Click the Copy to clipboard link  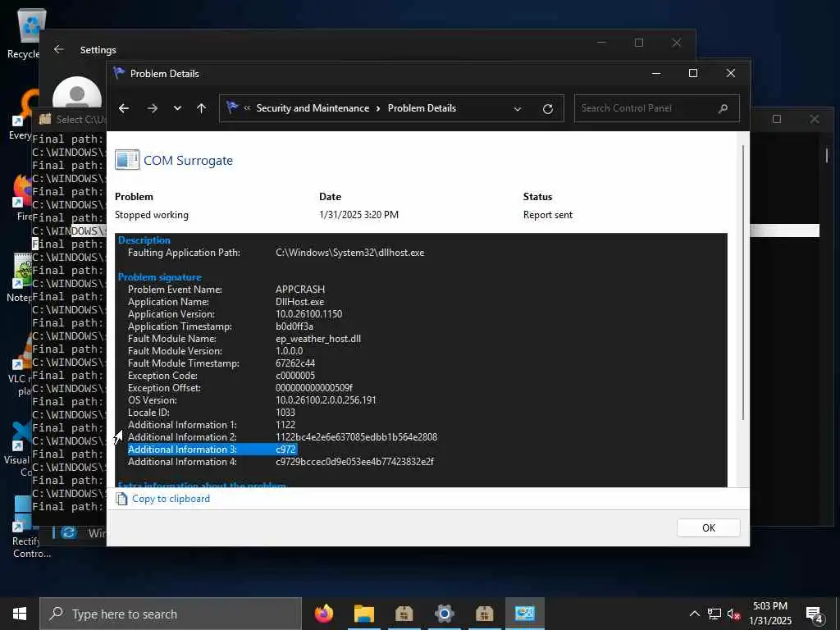pyautogui.click(x=171, y=499)
